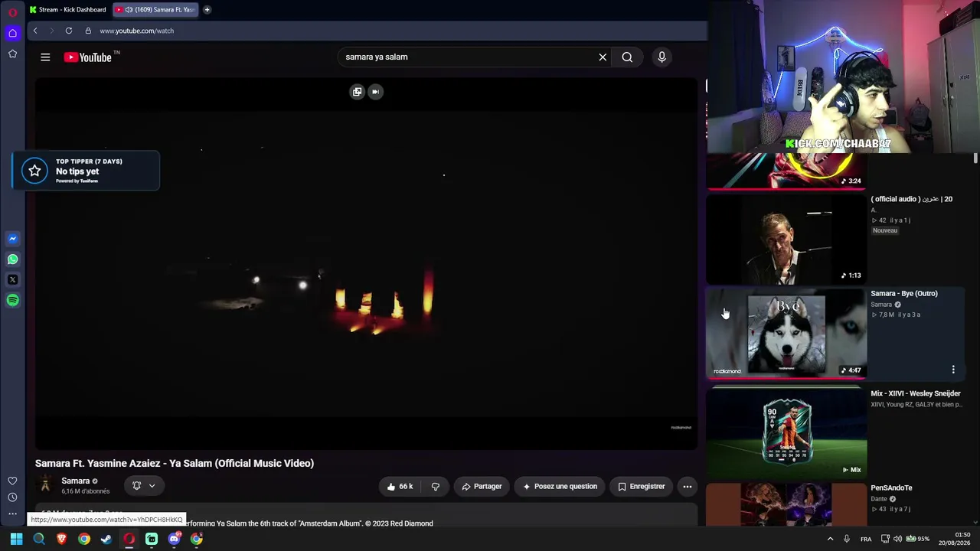Open the FRA language switcher
This screenshot has width=980, height=551.
coord(866,539)
